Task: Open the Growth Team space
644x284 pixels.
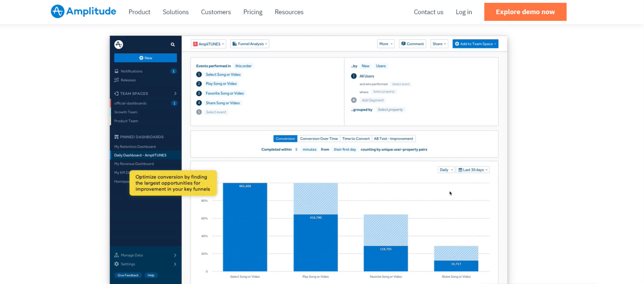Action: click(126, 112)
